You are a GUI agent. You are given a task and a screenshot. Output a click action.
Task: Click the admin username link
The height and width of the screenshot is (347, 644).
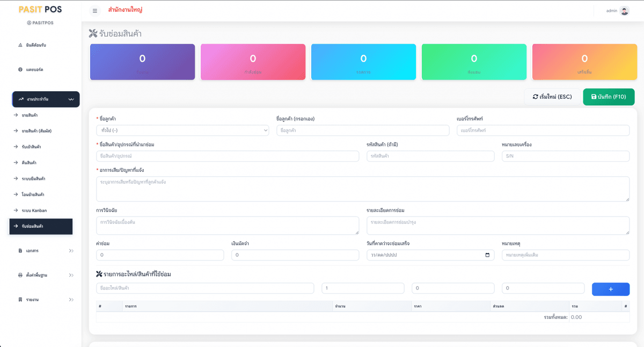[x=612, y=11]
